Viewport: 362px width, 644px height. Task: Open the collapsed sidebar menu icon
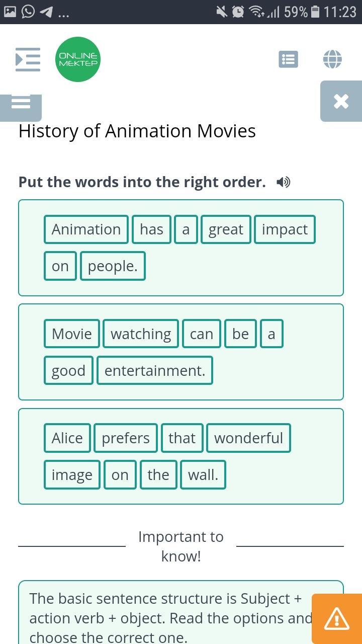tap(28, 59)
